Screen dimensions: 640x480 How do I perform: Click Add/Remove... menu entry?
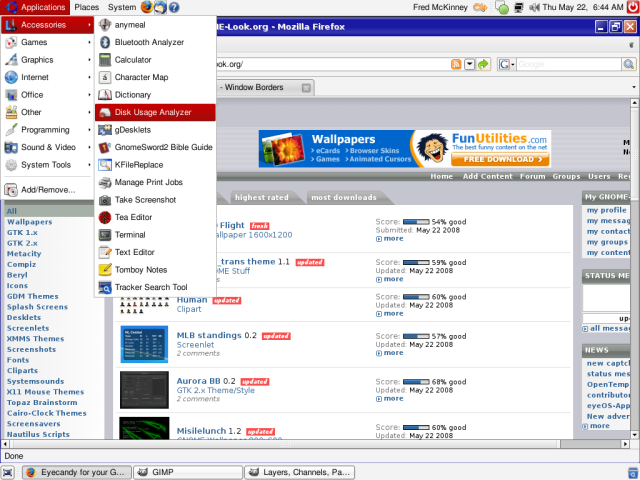coord(47,190)
